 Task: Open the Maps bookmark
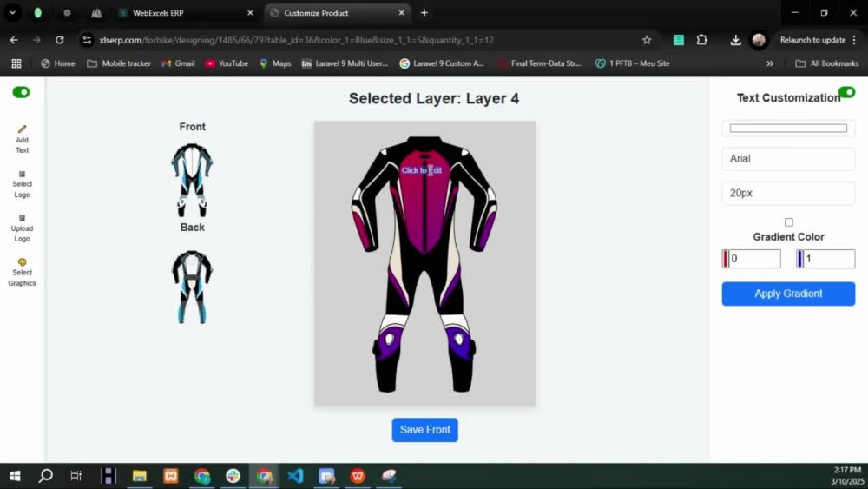(275, 63)
